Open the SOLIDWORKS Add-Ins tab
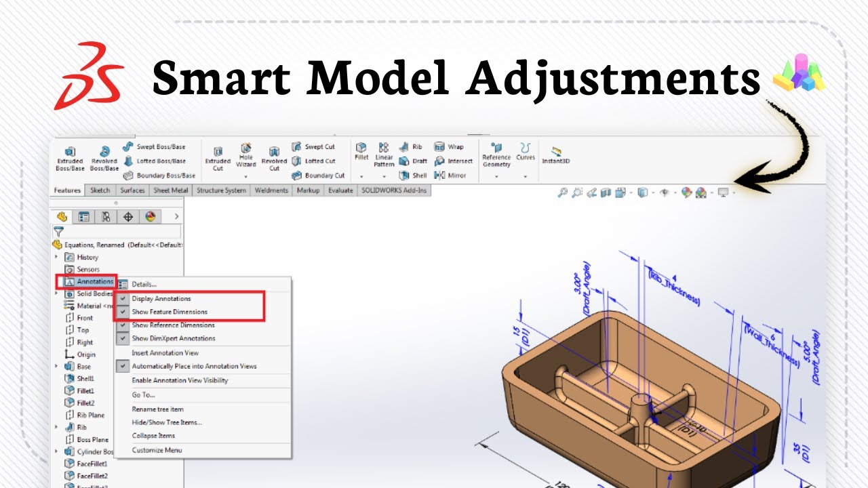Image resolution: width=868 pixels, height=488 pixels. (x=394, y=190)
